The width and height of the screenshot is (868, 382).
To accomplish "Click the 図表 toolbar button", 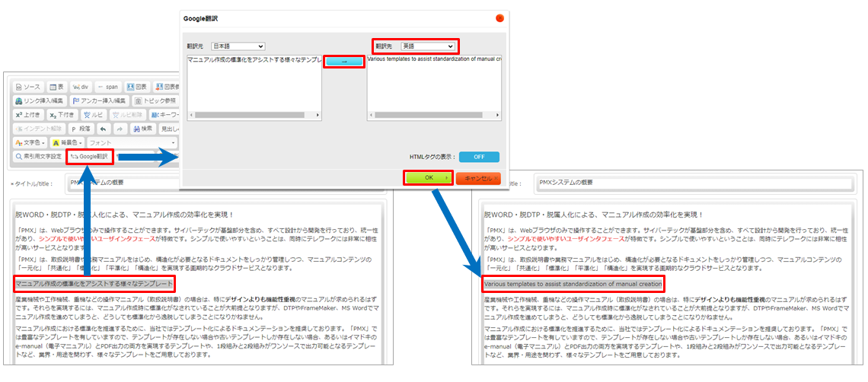I will point(137,87).
